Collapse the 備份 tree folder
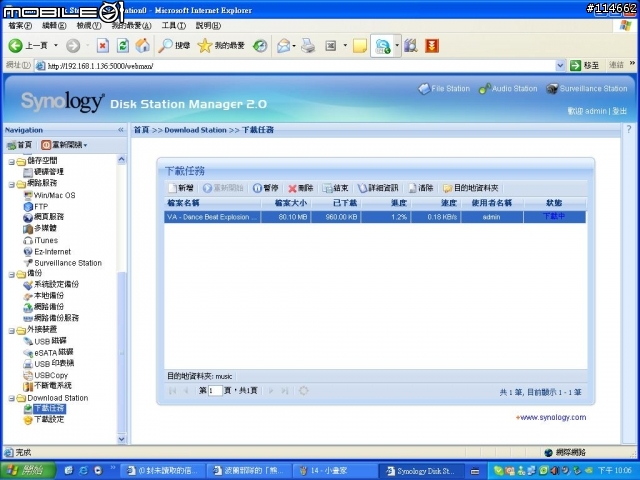This screenshot has height=480, width=640. [12, 275]
